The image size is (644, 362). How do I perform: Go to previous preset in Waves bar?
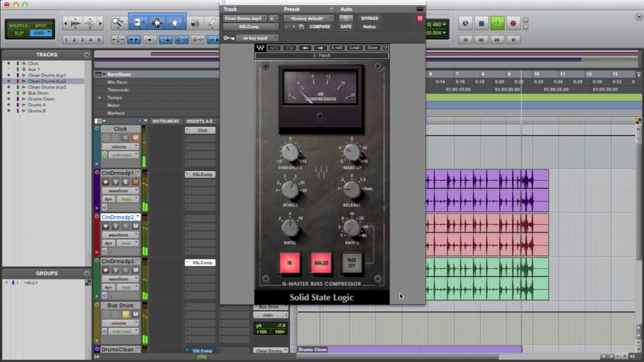[x=305, y=48]
